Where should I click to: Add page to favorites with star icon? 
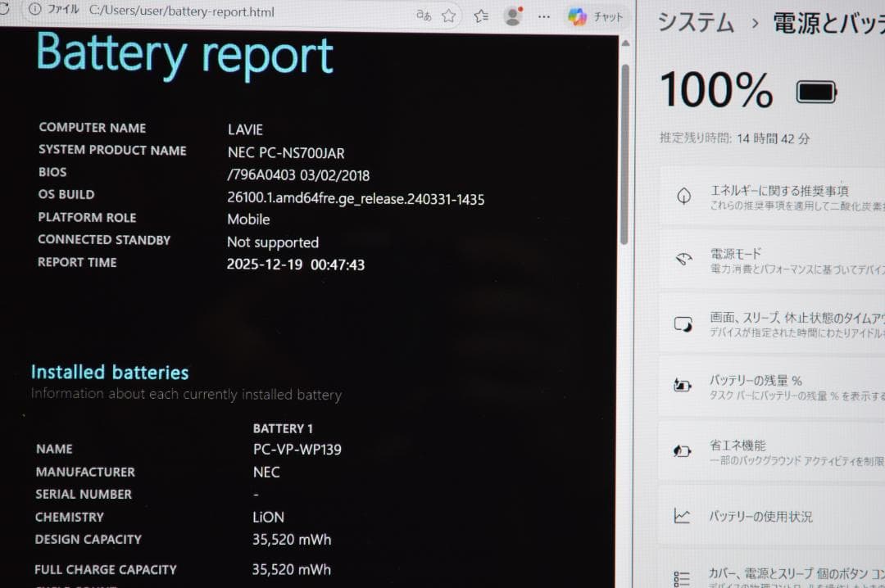[449, 15]
